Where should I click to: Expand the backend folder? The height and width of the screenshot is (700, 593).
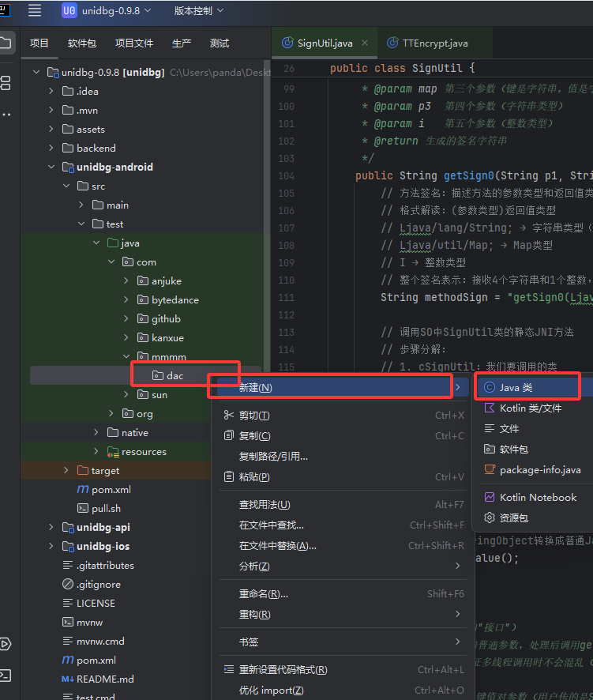(51, 148)
